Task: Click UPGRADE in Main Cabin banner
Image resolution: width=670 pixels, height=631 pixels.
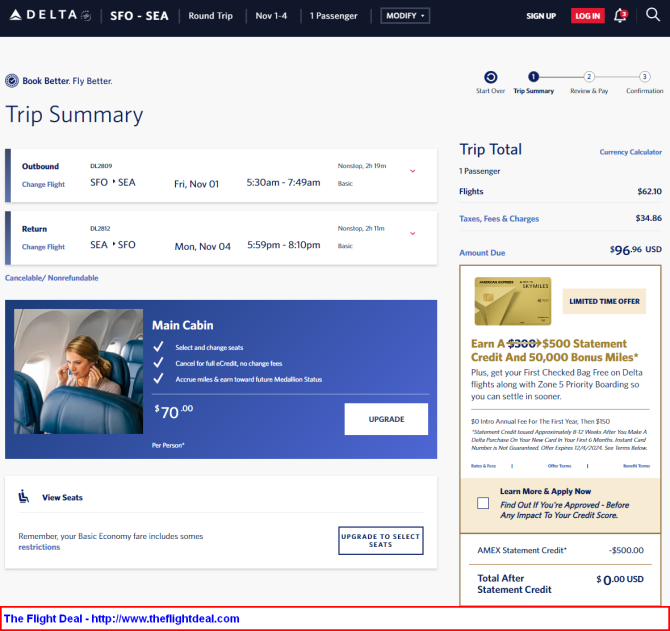Action: pyautogui.click(x=386, y=419)
